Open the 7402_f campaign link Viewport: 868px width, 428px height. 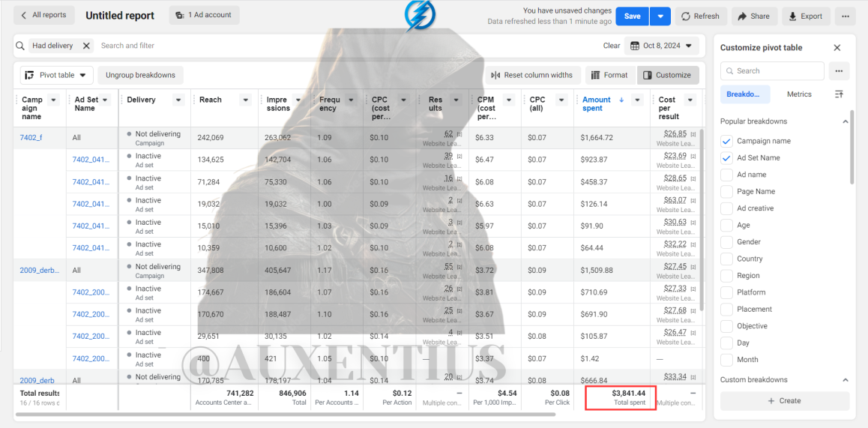(31, 138)
